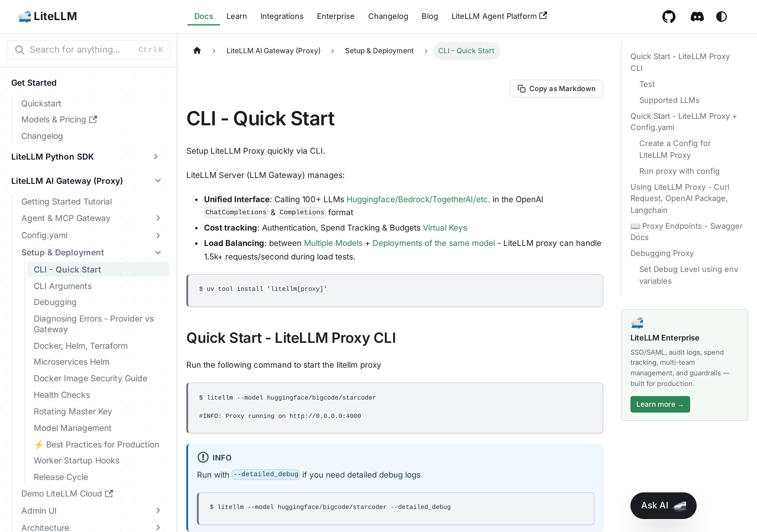Collapse the LiteLLM AI Gateway (Proxy) section
This screenshot has width=757, height=532.
point(158,181)
